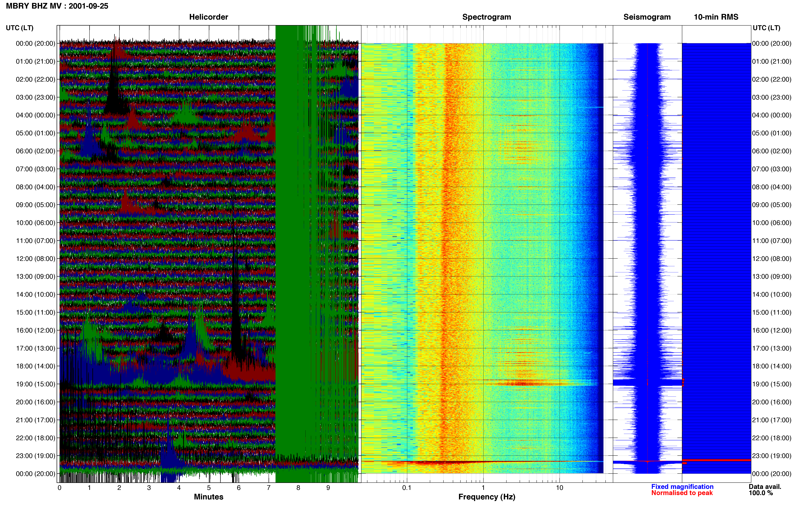Click '17:00 (13:00)' on RMS-side time axis
The image size is (812, 508).
coord(772,348)
